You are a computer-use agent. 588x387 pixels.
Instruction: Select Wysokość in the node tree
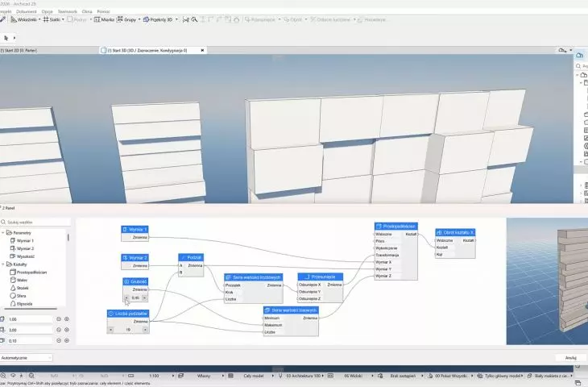click(x=26, y=256)
